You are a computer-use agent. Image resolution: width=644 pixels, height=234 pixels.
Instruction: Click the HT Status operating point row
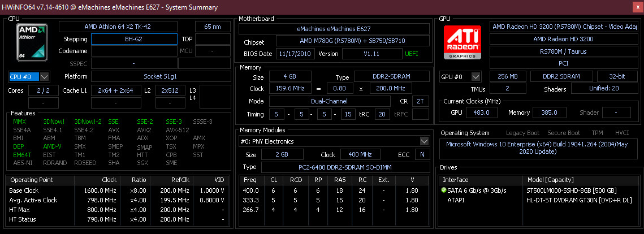pos(118,219)
